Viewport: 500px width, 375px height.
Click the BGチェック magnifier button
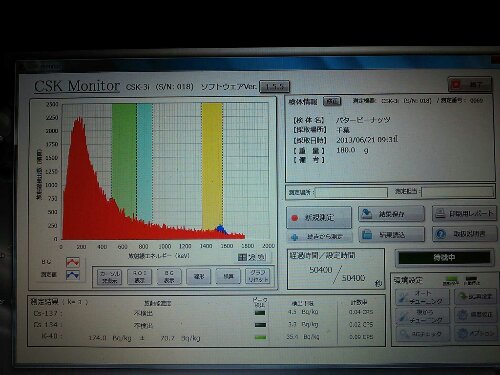pyautogui.click(x=422, y=333)
